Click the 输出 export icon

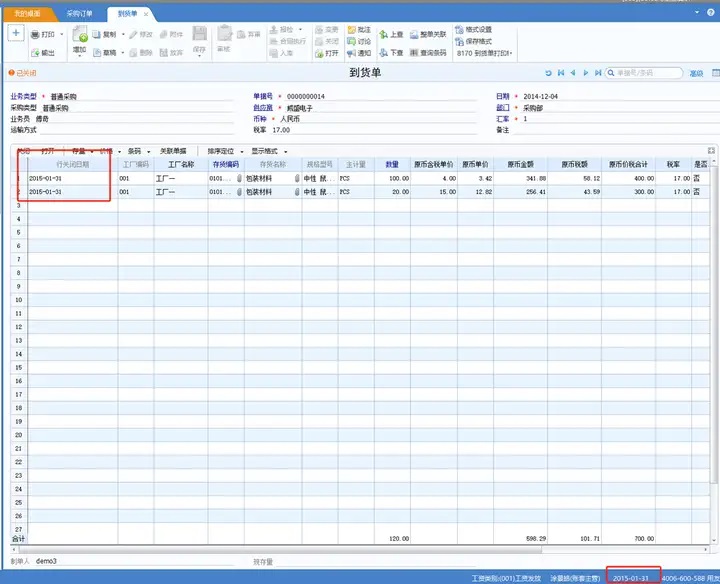[x=37, y=53]
